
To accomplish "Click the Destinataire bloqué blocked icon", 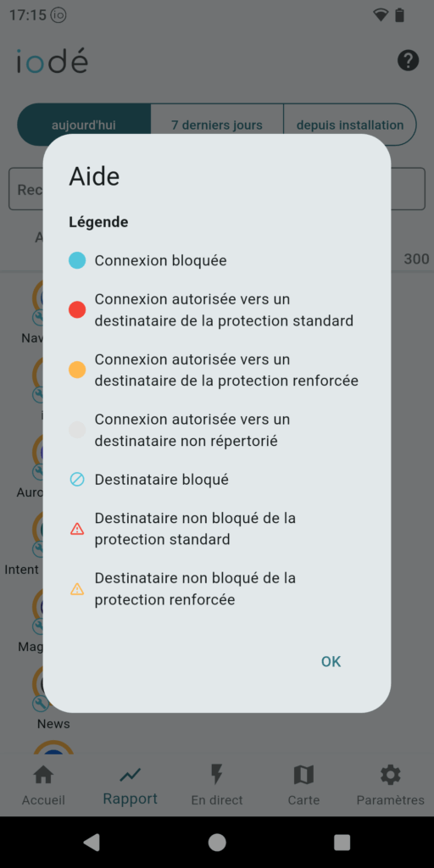I will 77,480.
